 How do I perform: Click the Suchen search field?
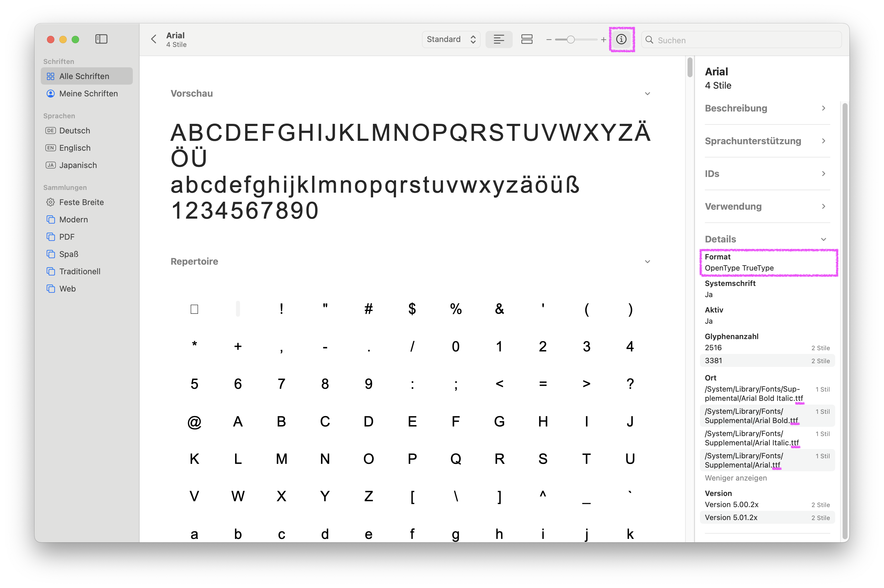(741, 40)
